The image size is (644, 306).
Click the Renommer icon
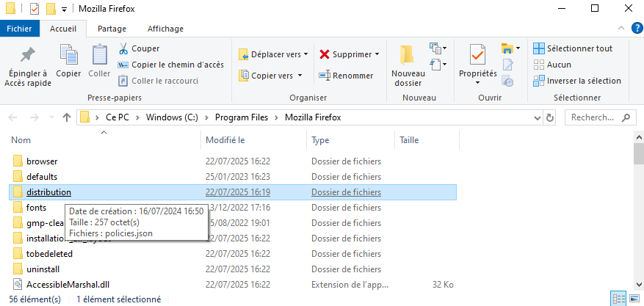(325, 76)
